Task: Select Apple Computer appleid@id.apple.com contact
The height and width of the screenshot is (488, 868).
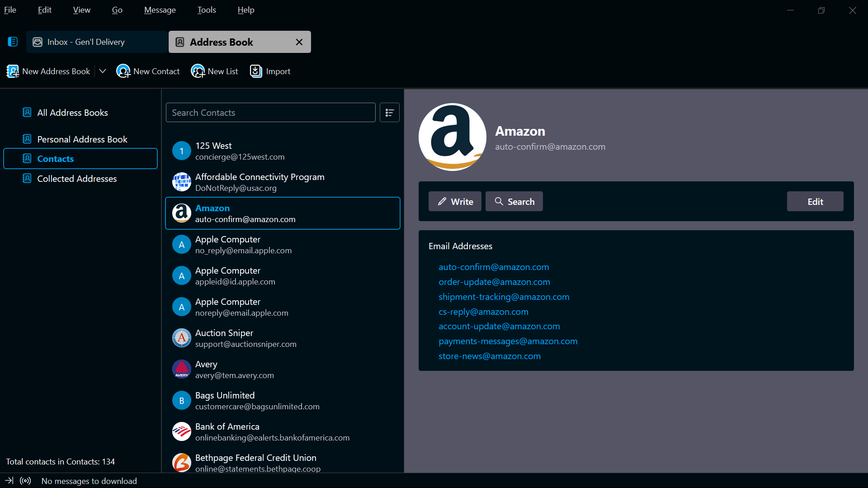Action: click(x=283, y=276)
